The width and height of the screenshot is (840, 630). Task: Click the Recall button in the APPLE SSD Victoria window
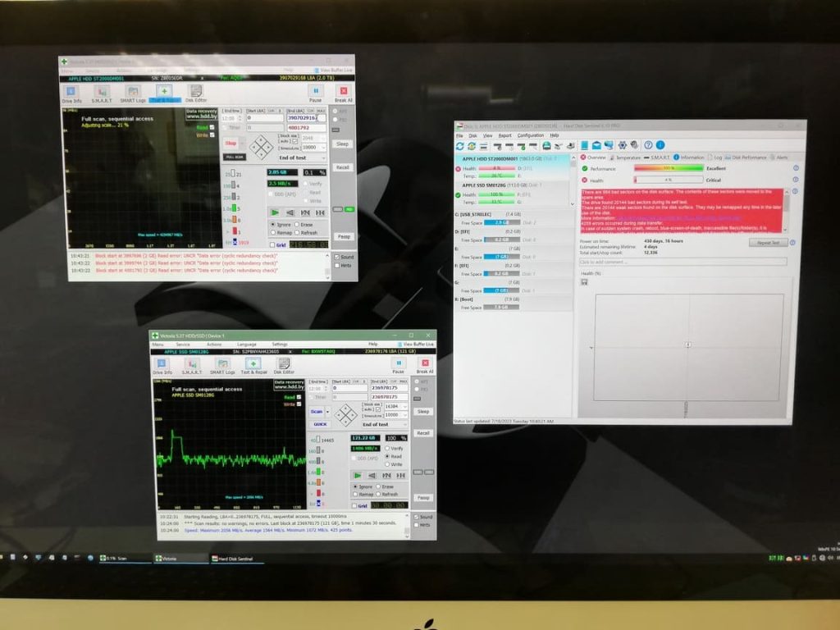[423, 433]
